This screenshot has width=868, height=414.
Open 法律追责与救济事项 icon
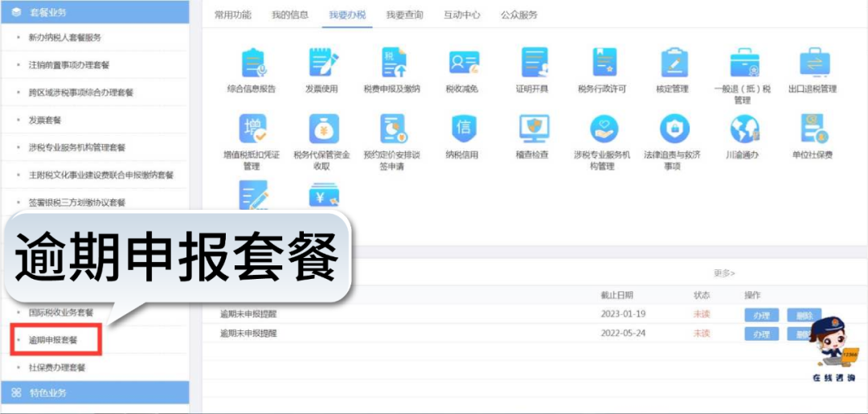point(674,129)
